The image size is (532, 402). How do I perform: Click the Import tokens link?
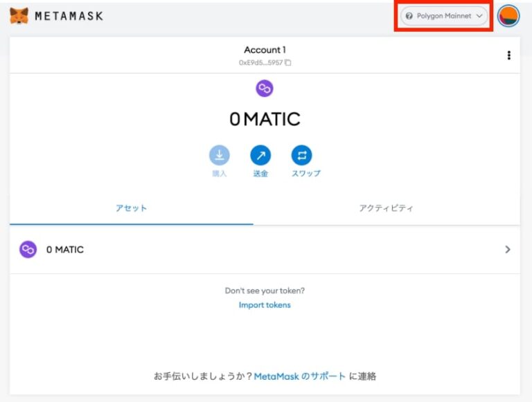click(265, 305)
